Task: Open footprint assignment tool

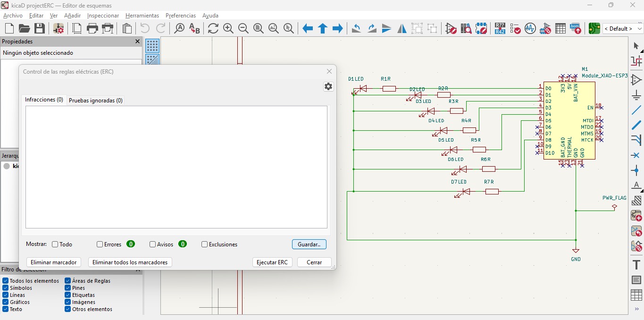Action: tap(545, 28)
